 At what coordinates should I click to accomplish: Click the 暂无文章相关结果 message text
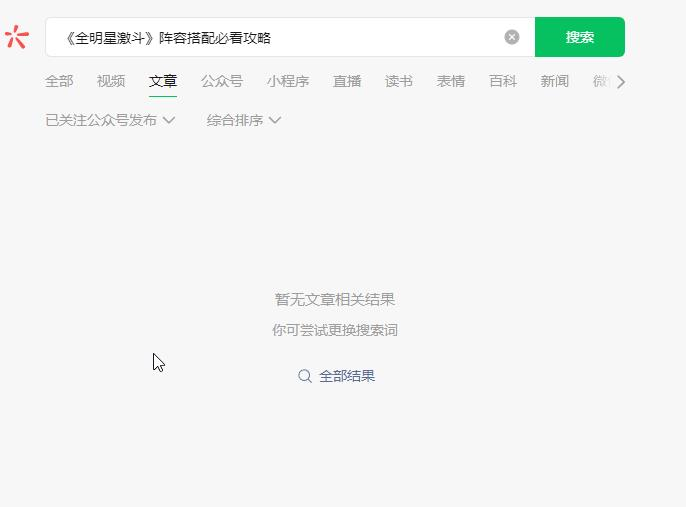(335, 300)
